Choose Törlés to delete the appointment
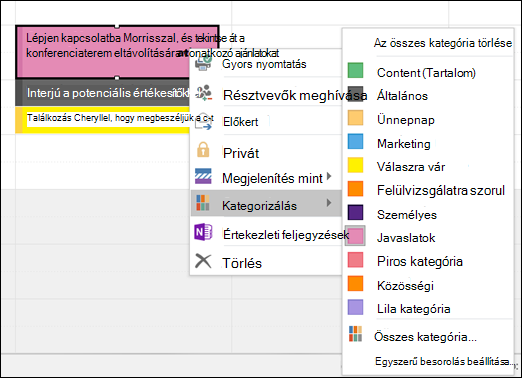 (x=242, y=263)
